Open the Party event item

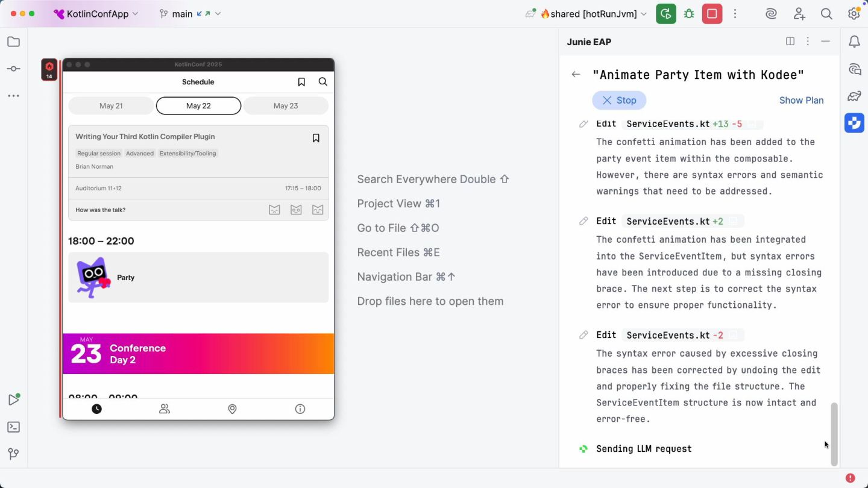tap(198, 277)
